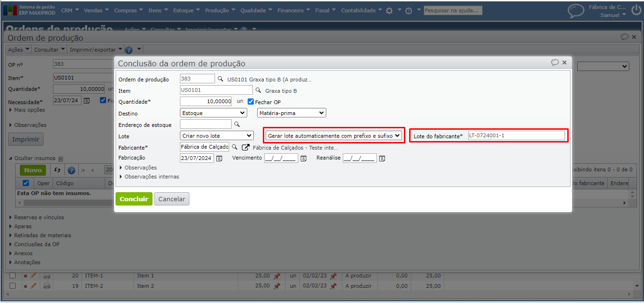This screenshot has width=644, height=303.
Task: Edit ITEM-1 row using pencil icon
Action: click(33, 276)
